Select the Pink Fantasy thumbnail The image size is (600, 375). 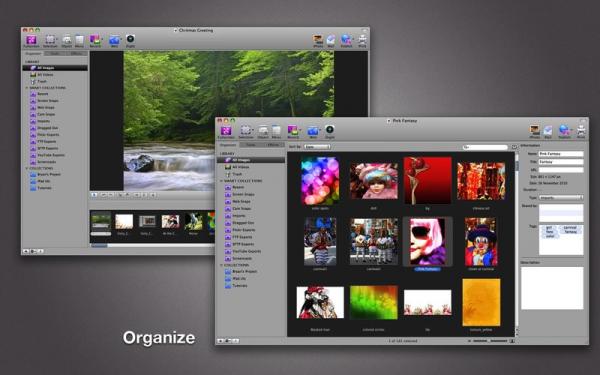(427, 241)
